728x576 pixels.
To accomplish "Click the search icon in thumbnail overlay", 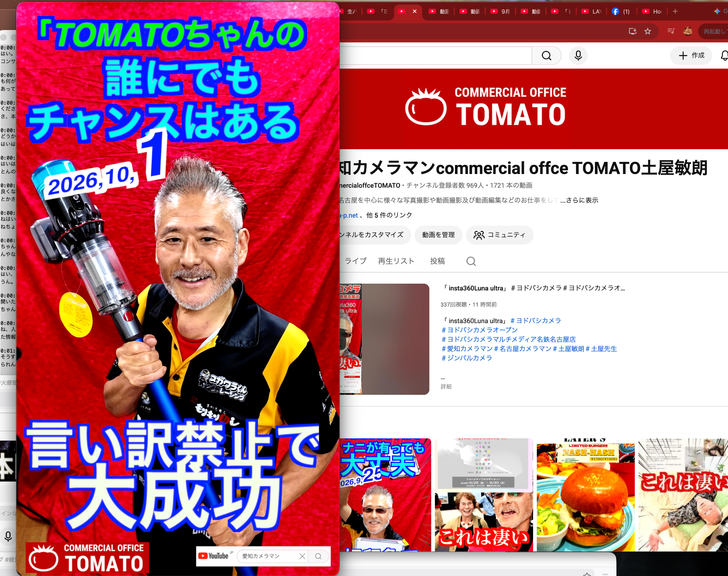I will click(x=318, y=556).
